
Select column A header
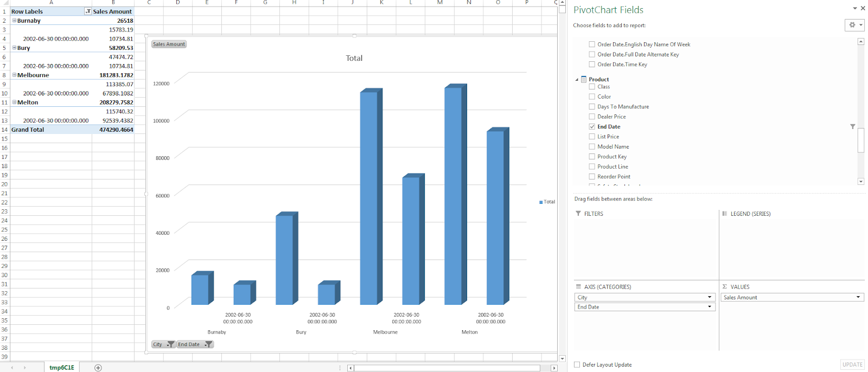pyautogui.click(x=51, y=3)
